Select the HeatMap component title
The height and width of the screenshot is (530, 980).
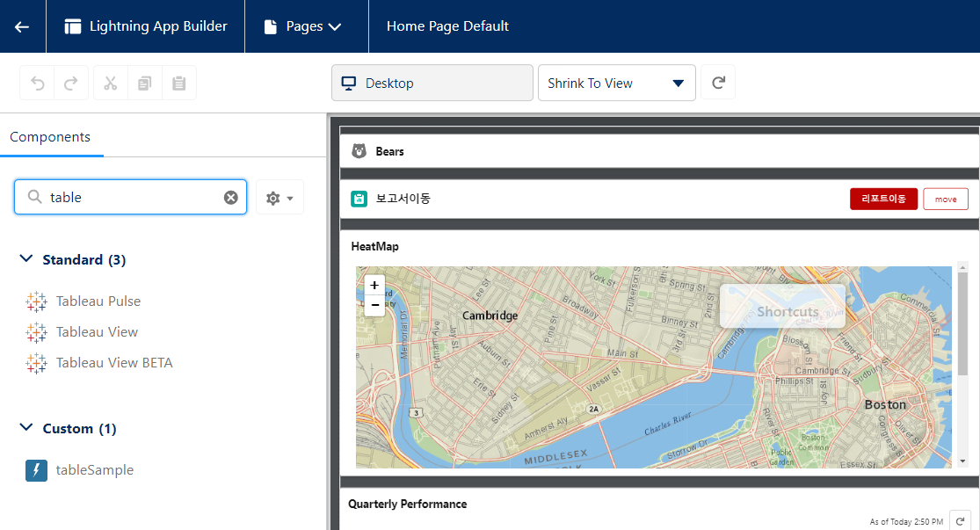click(x=375, y=246)
